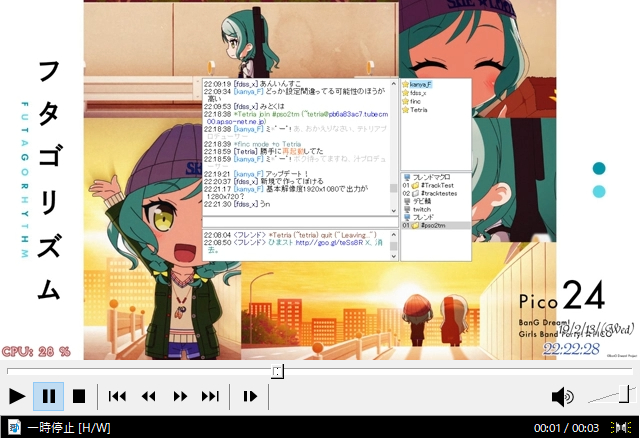
Task: Click the Play button
Action: (x=17, y=396)
